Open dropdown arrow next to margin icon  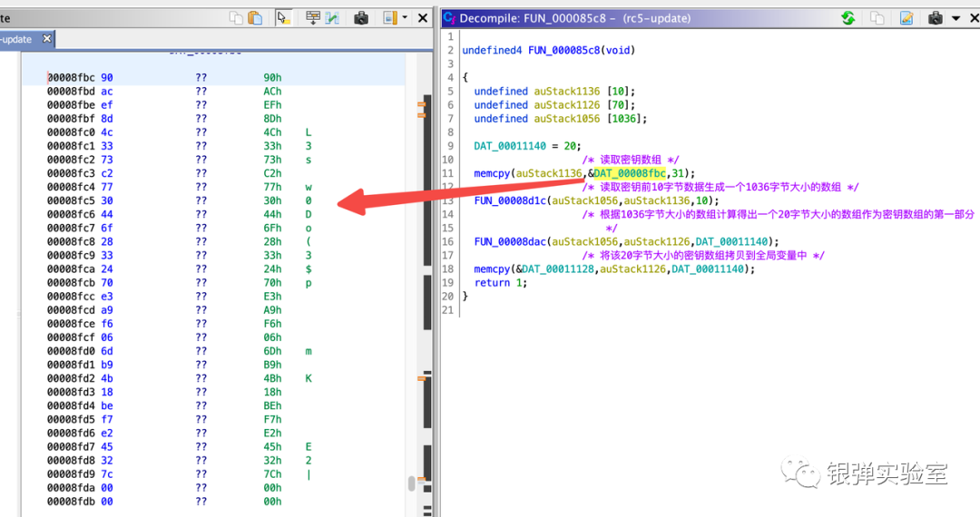click(x=405, y=18)
